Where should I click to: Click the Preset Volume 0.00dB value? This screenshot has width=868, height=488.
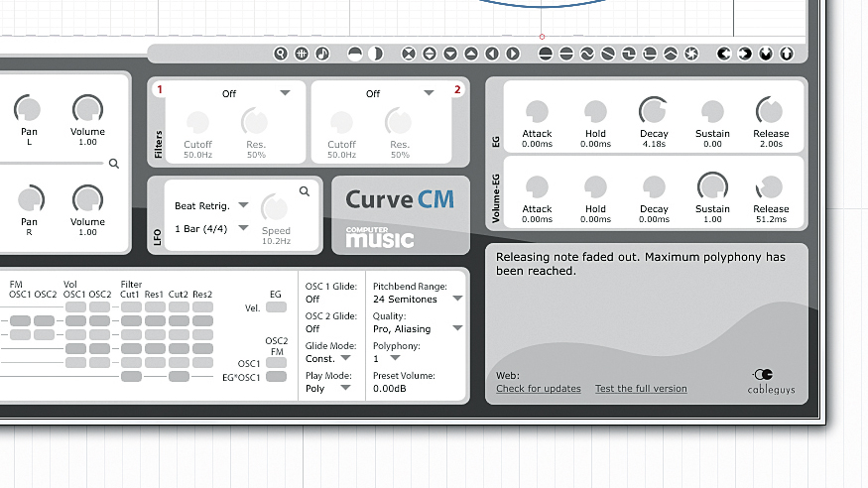390,389
